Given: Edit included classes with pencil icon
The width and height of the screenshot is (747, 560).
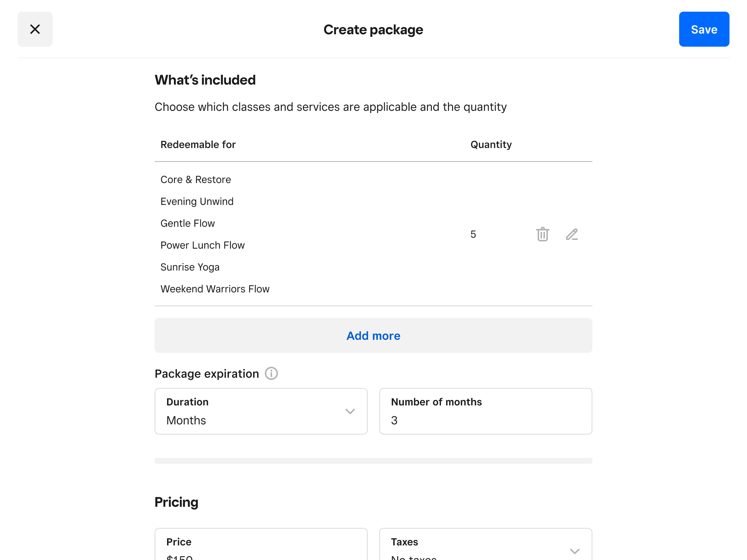Looking at the screenshot, I should [x=572, y=234].
